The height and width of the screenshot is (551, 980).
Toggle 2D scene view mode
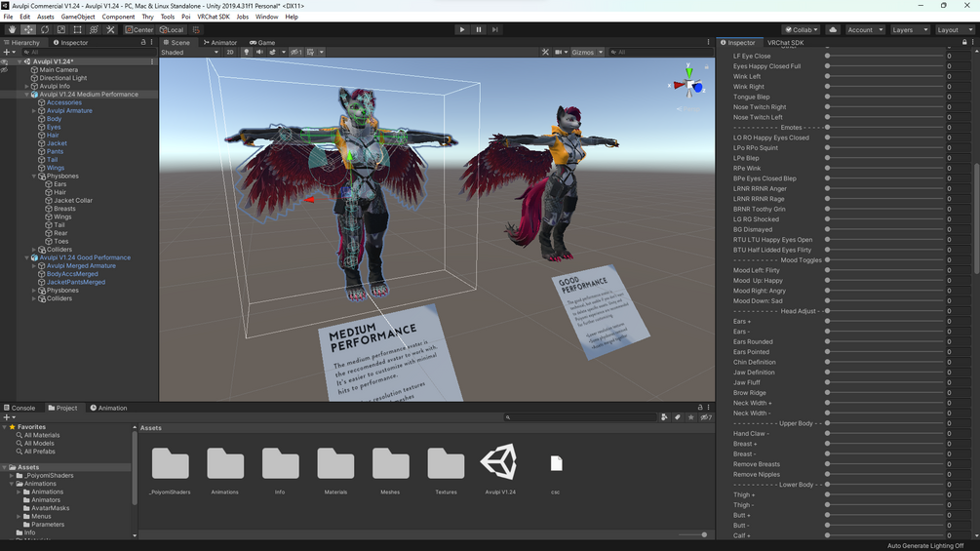click(x=230, y=52)
